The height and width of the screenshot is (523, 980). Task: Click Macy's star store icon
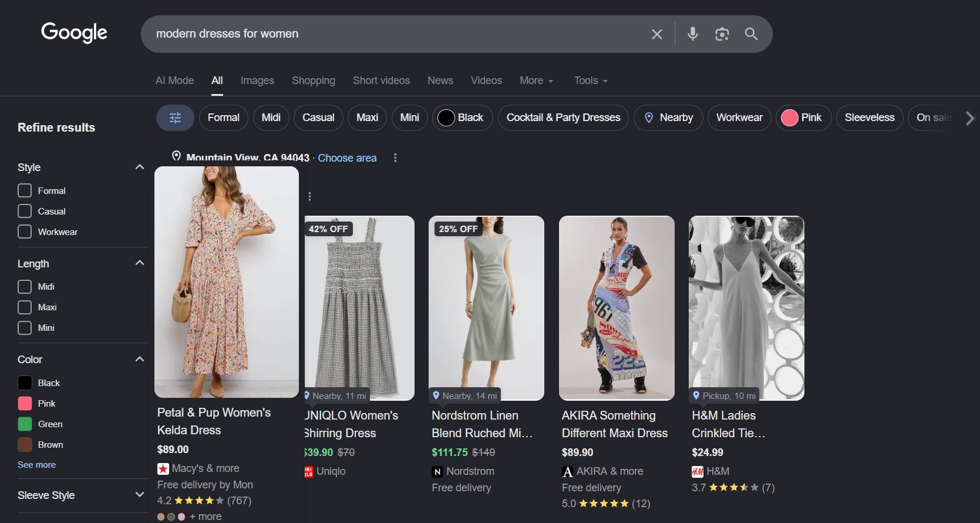(163, 469)
